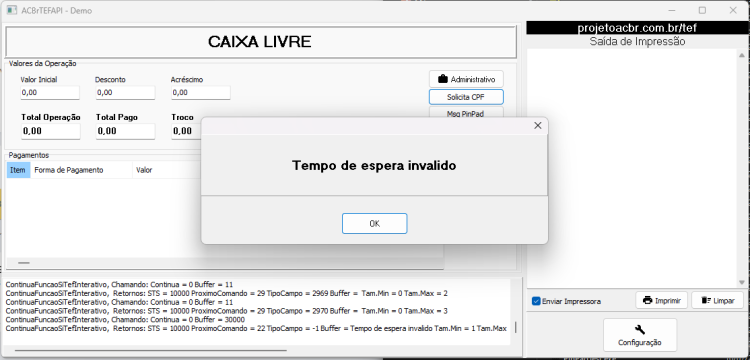Click log line with TipoCampo = 2969
The image size is (750, 360).
click(226, 293)
